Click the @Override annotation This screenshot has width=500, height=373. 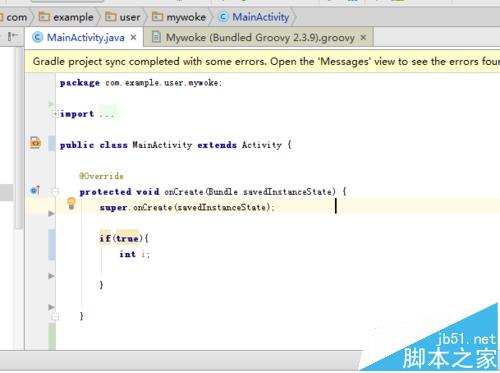(x=101, y=176)
